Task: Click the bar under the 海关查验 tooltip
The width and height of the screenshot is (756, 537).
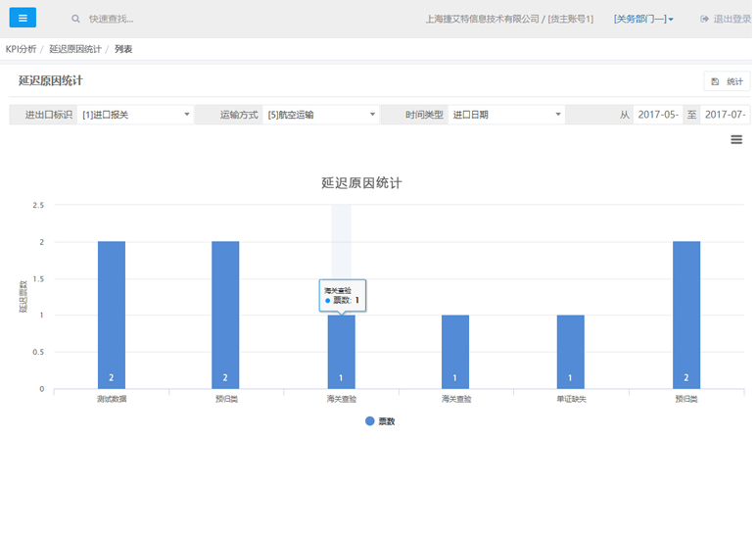Action: pos(342,352)
